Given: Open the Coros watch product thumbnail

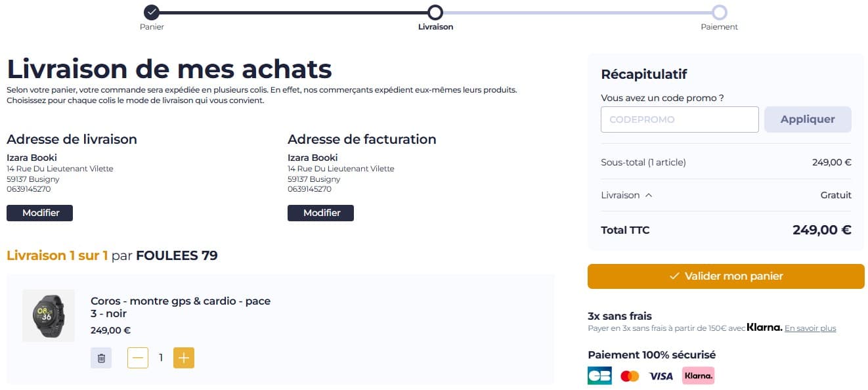Looking at the screenshot, I should 49,316.
